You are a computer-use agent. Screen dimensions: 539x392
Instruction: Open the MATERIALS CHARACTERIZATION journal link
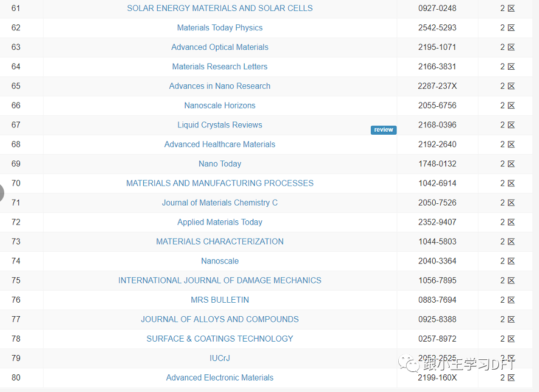(x=220, y=242)
